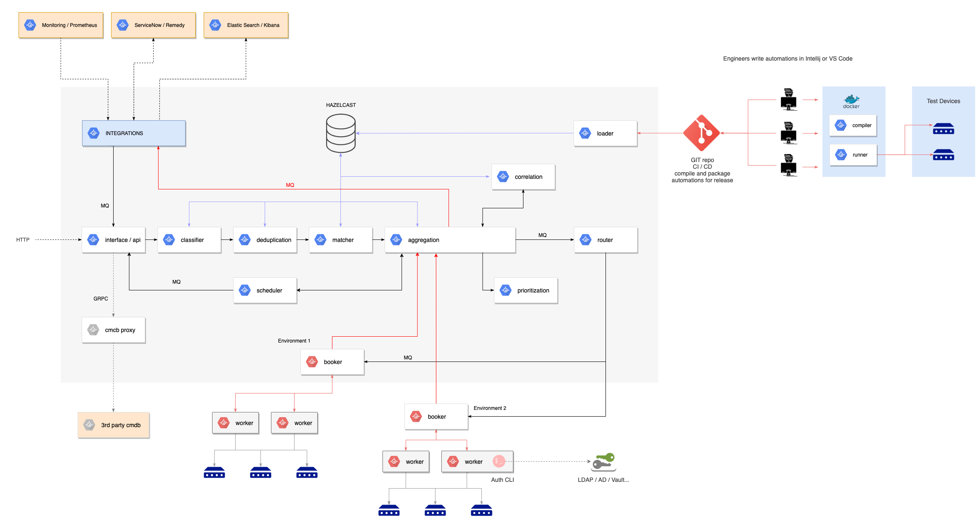Select the aggregation node

[x=450, y=240]
